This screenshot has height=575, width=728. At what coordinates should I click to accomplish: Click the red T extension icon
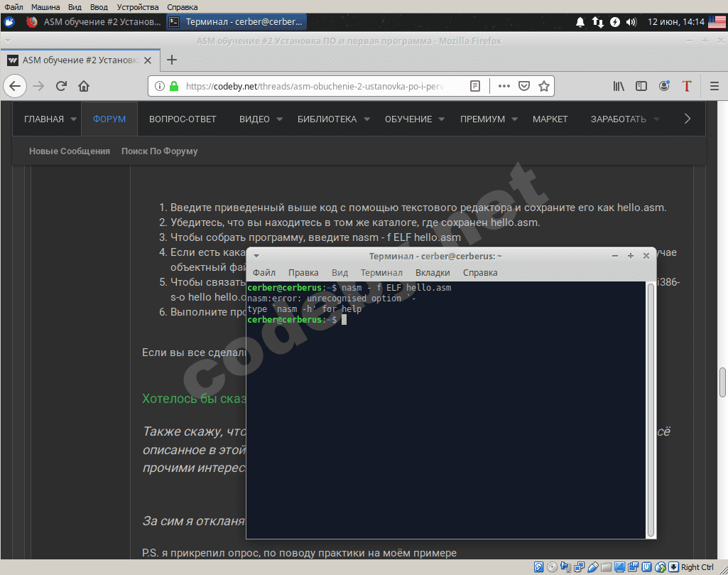687,86
